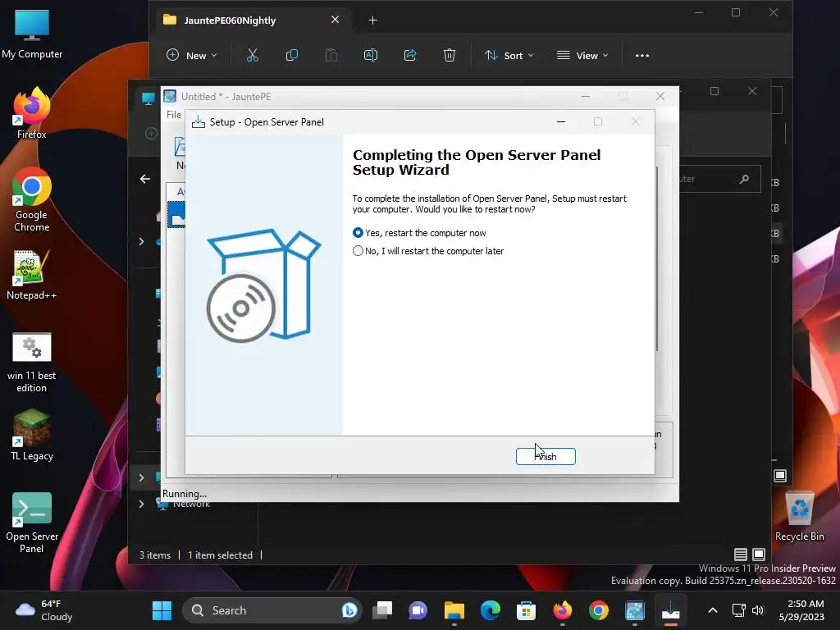
Task: Open the New dropdown in File Explorer
Action: [192, 55]
